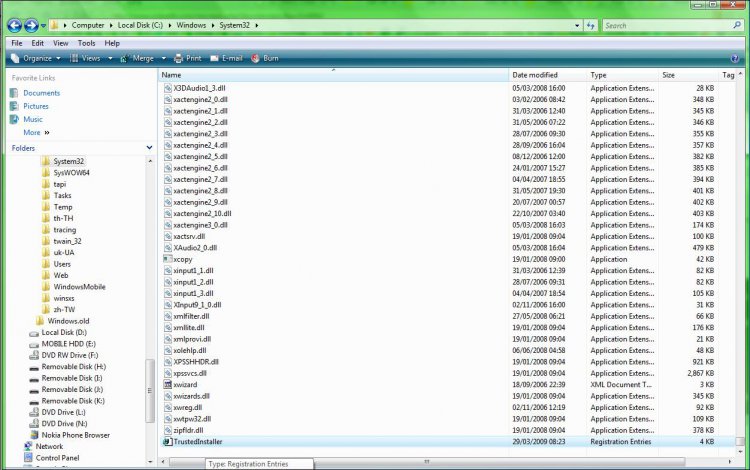Open the View menu

60,43
